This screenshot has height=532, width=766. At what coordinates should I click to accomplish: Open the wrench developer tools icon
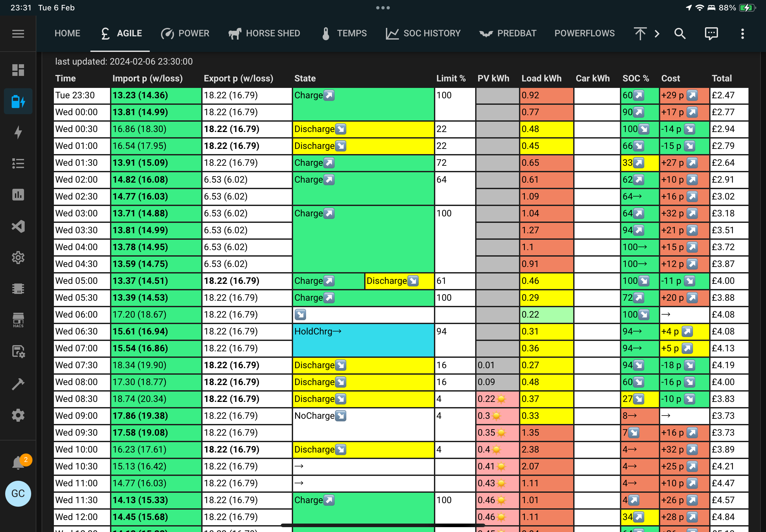pos(18,384)
